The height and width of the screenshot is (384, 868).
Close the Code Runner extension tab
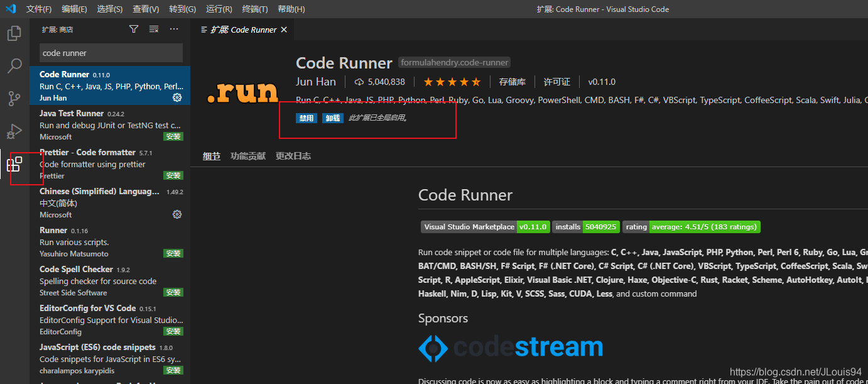(x=284, y=30)
